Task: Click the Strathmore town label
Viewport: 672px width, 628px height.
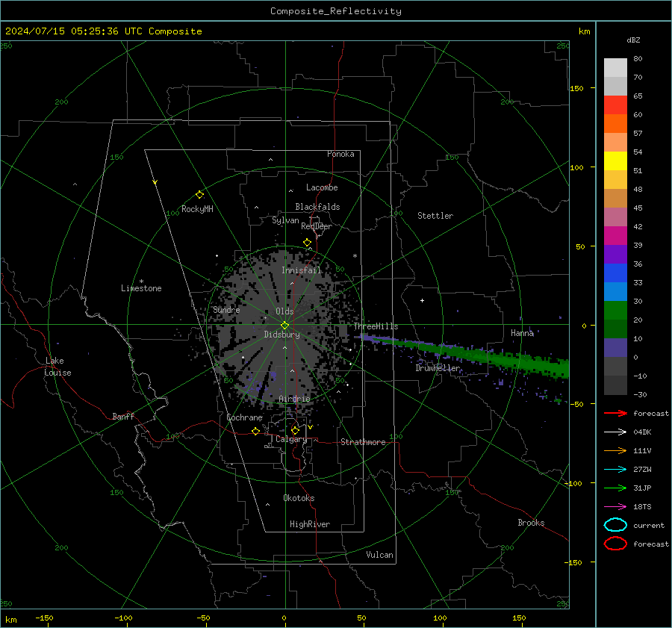Action: coord(363,442)
